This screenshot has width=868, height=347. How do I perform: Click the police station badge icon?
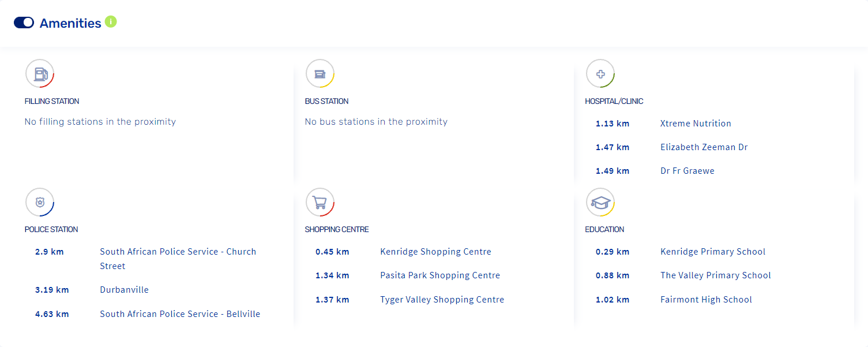coord(40,202)
